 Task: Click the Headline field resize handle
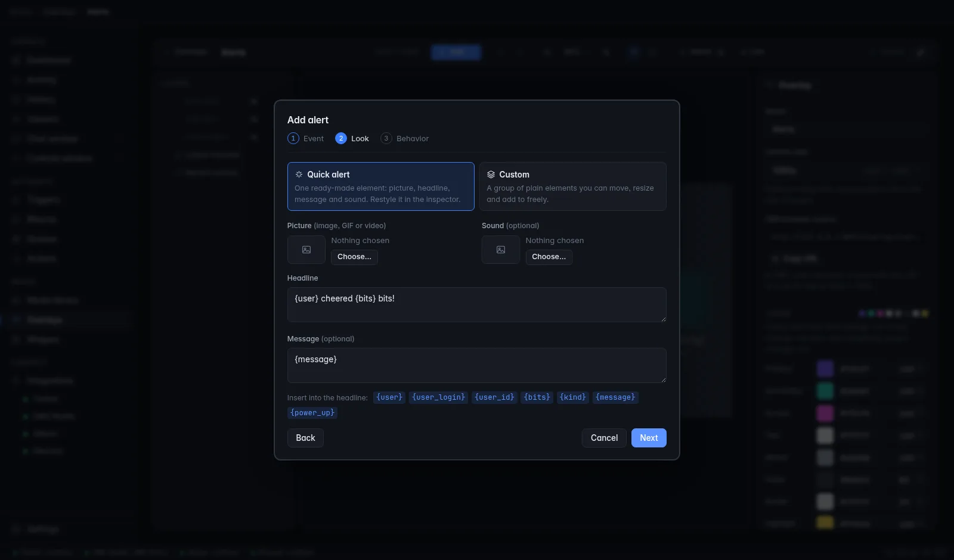pyautogui.click(x=663, y=319)
